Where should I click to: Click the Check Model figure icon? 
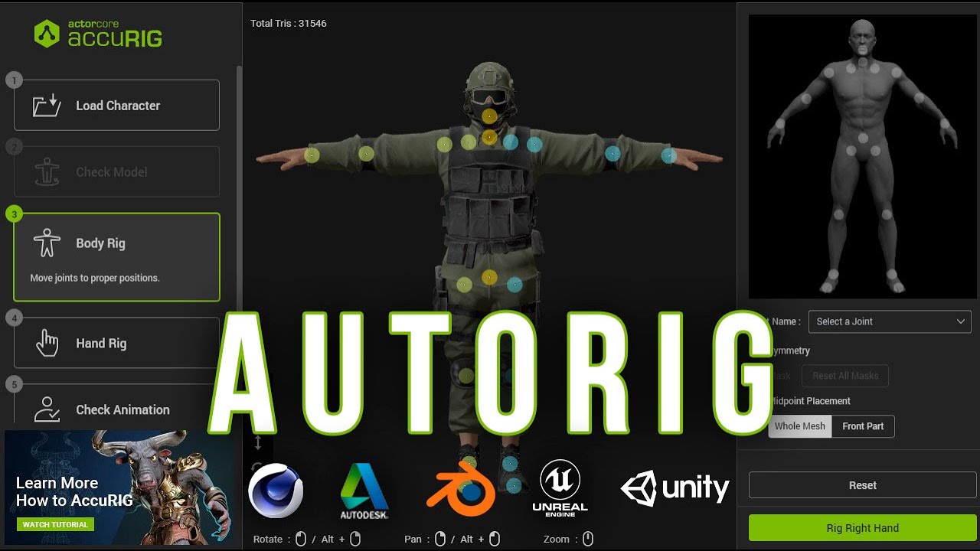click(47, 172)
